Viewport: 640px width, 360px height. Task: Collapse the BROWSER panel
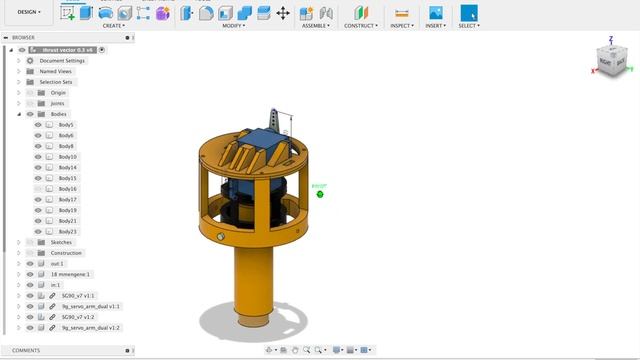[x=6, y=38]
